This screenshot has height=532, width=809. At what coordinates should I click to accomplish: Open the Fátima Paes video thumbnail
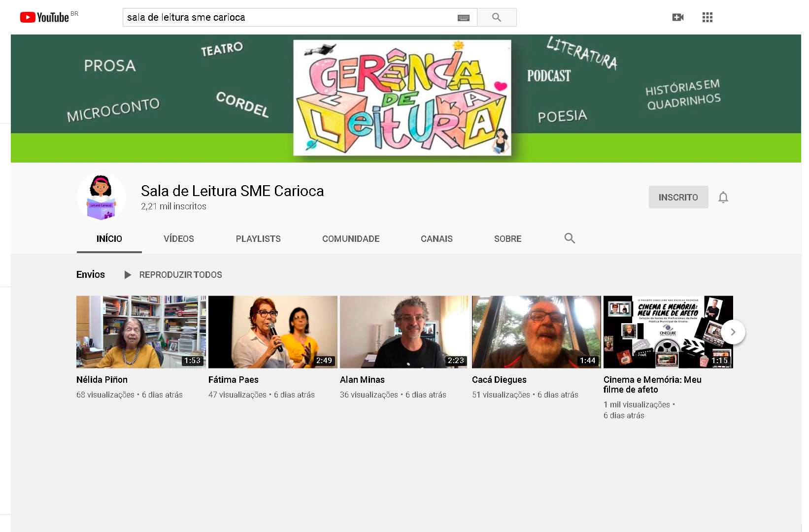(x=273, y=332)
